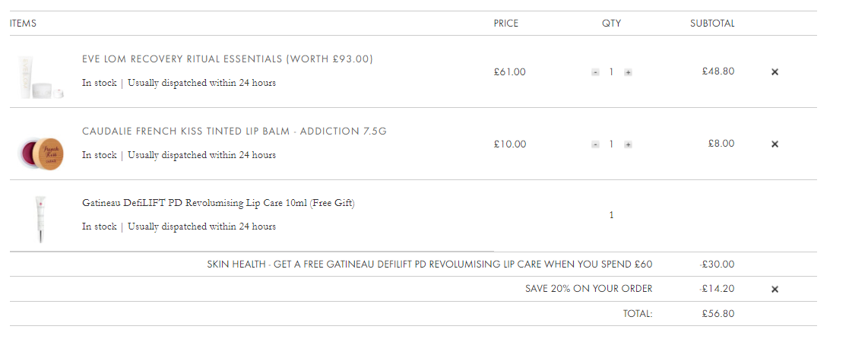
Task: Click the Eve Lom £61.00 price
Action: tap(510, 72)
